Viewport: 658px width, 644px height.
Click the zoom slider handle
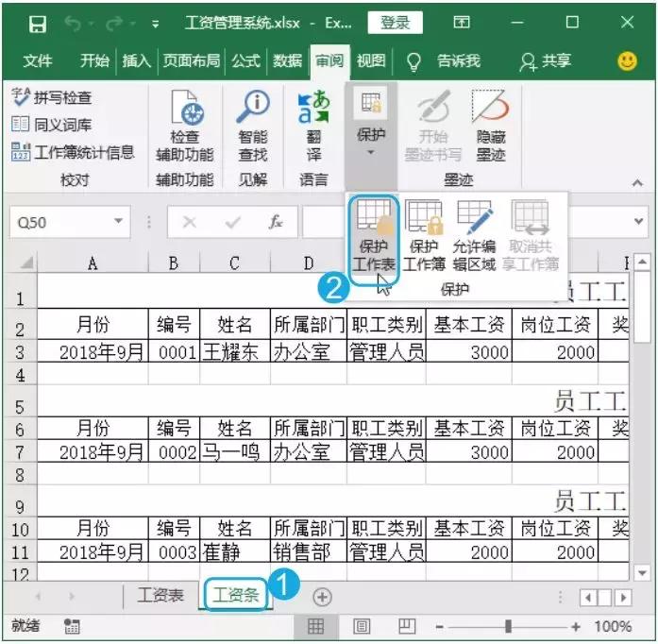tap(508, 626)
